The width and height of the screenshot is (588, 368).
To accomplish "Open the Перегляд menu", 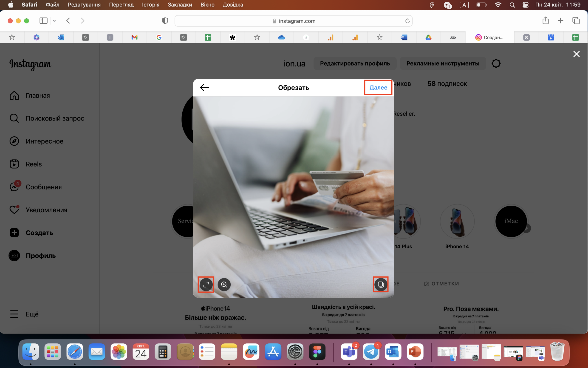I will (x=121, y=5).
